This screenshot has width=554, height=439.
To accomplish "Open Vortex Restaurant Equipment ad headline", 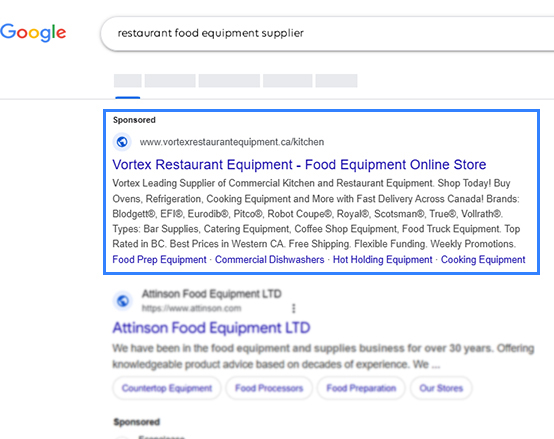I will coord(299,165).
